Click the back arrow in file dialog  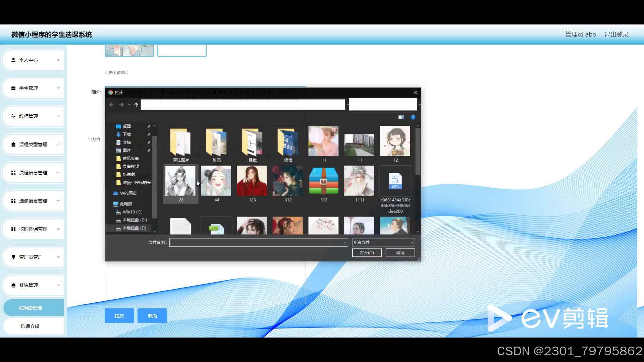pos(111,105)
